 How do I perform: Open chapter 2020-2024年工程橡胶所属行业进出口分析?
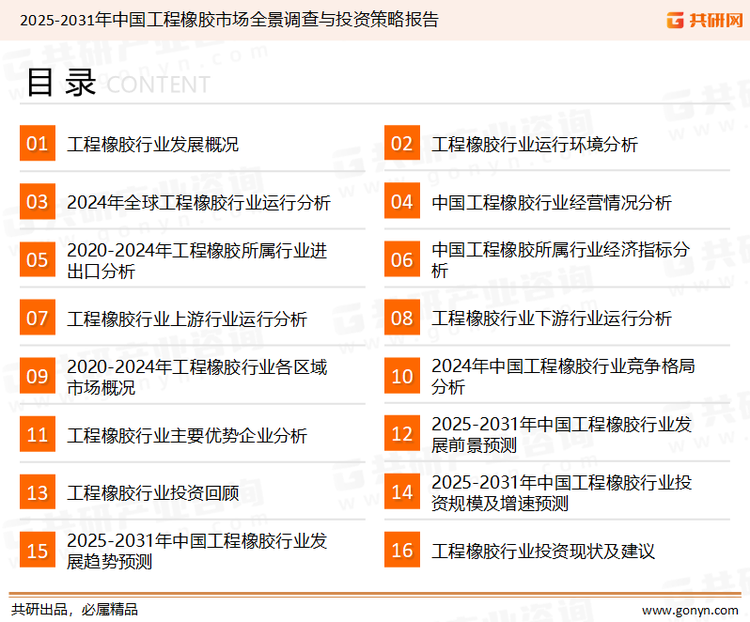(197, 261)
